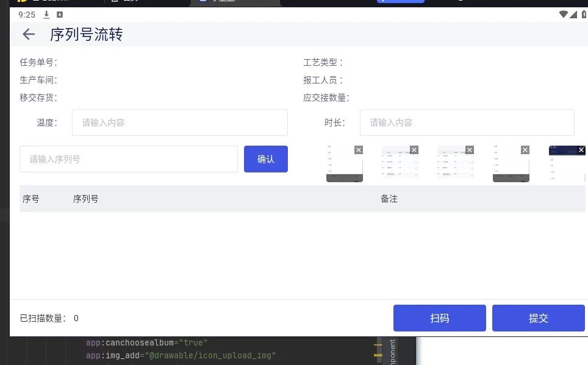Image resolution: width=588 pixels, height=365 pixels.
Task: Delete the fourth image attachment with X icon
Action: tap(525, 149)
